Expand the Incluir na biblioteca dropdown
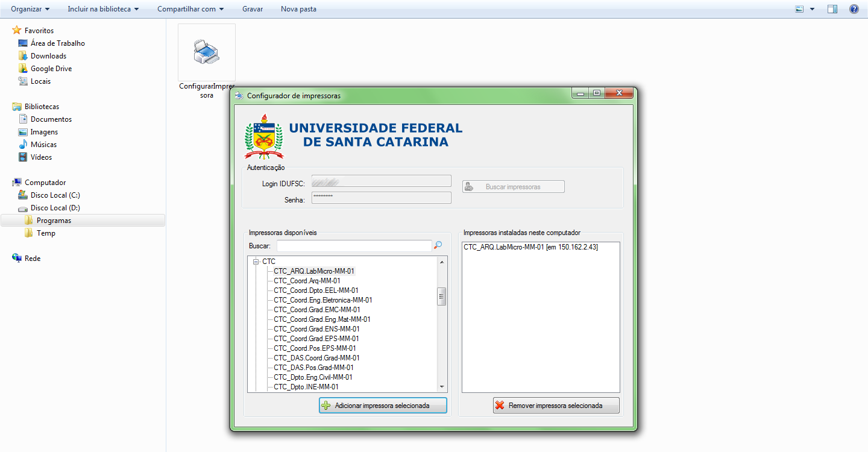Viewport: 868px width, 452px height. point(103,9)
